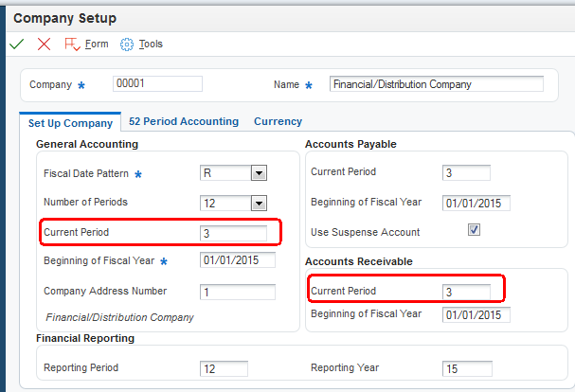Image resolution: width=575 pixels, height=392 pixels.
Task: Click the green checkmark OK icon
Action: pos(16,45)
